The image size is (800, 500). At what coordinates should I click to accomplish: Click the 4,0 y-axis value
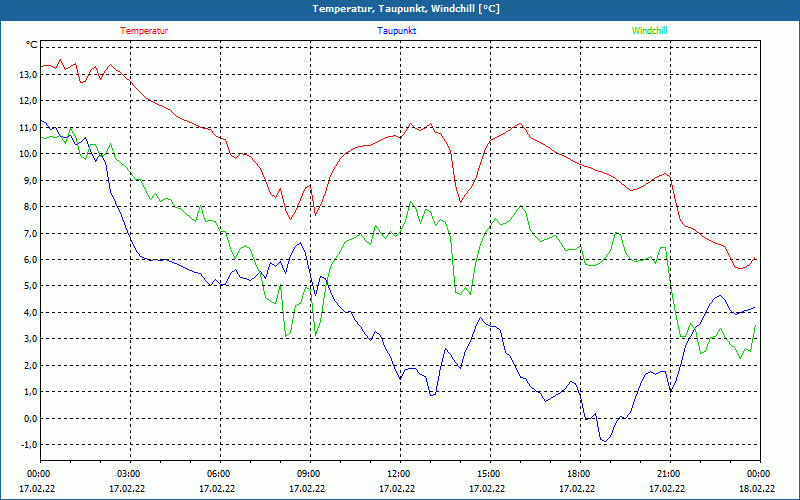[31, 312]
